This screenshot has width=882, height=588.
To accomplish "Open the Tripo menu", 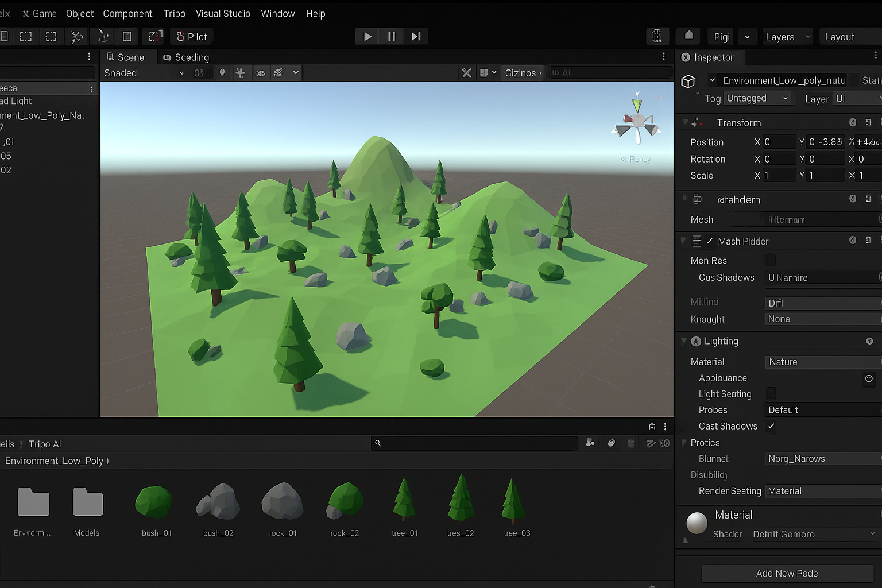I will pyautogui.click(x=174, y=13).
